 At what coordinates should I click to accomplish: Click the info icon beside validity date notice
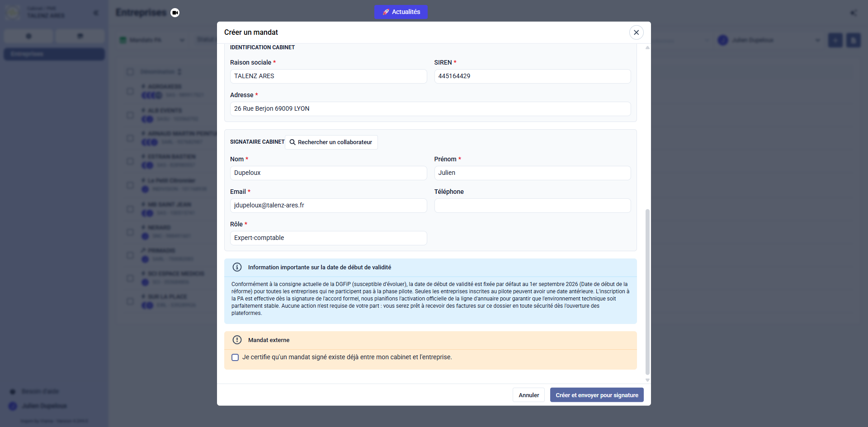tap(237, 267)
